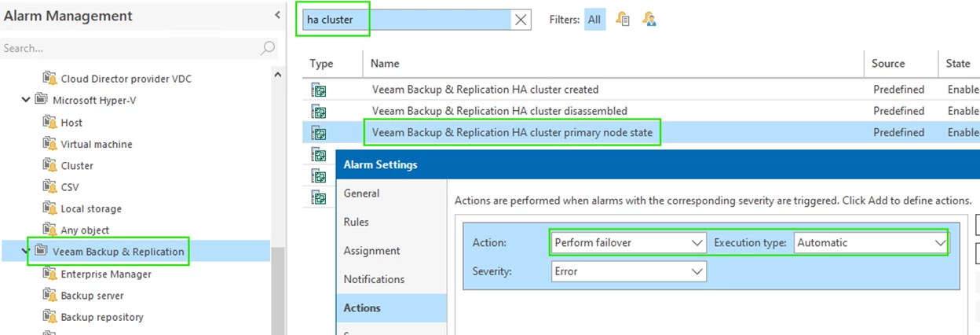Select the second alarm filter icon after All
Viewport: 980px width, 335px height.
649,20
